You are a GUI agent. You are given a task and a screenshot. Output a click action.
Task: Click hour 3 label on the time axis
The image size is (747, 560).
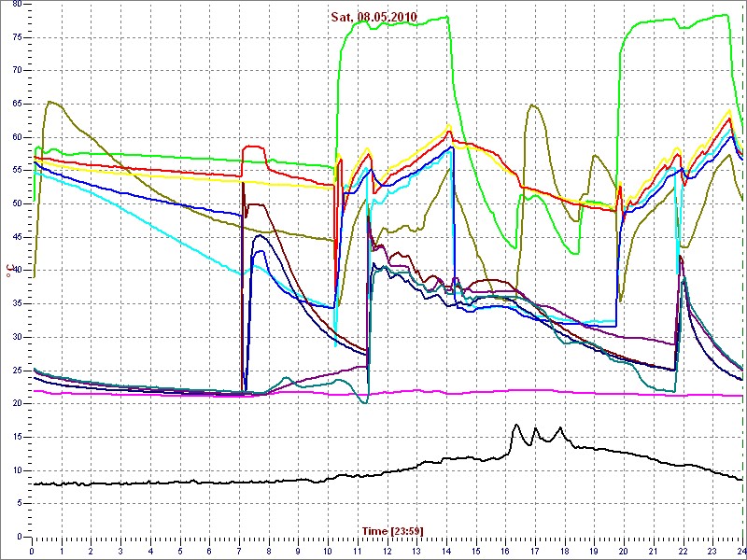point(121,552)
